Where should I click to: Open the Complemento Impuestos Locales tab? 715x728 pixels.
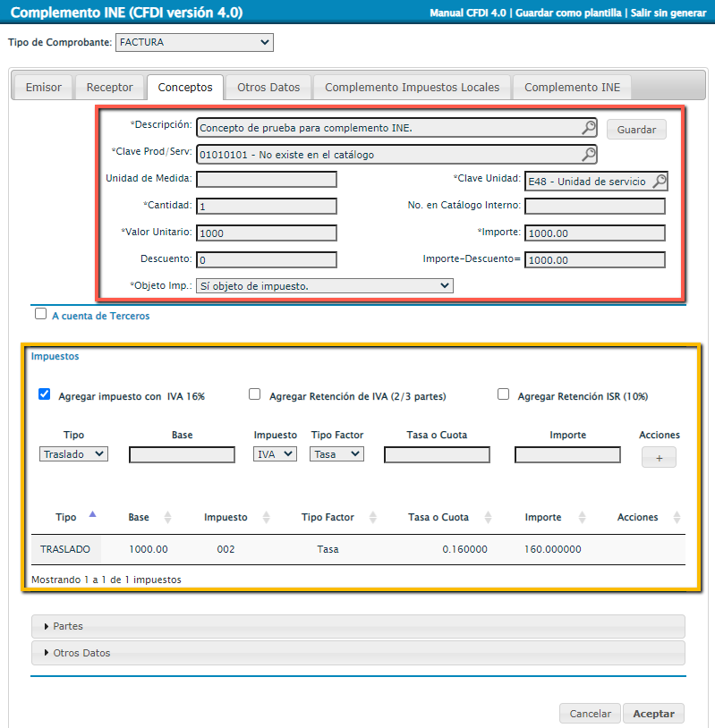[413, 88]
